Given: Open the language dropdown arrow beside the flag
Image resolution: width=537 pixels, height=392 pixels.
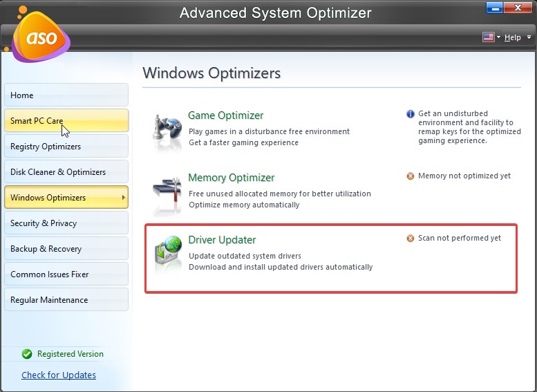Looking at the screenshot, I should click(498, 37).
